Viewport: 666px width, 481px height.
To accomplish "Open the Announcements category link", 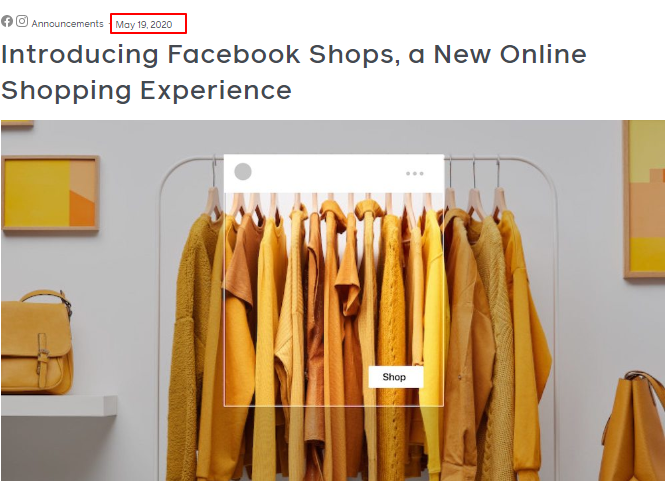I will click(68, 24).
